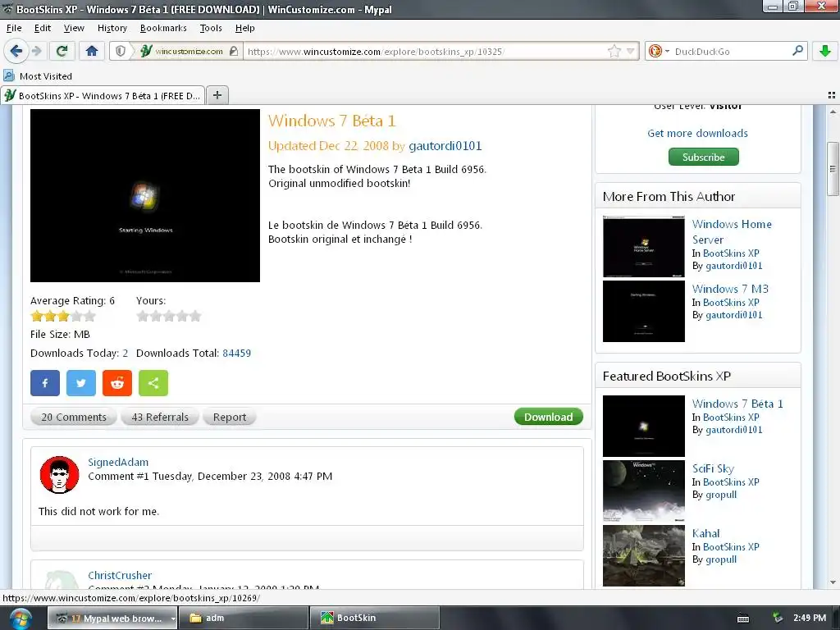Open the Windows 7 M3 thumbnail

click(643, 311)
